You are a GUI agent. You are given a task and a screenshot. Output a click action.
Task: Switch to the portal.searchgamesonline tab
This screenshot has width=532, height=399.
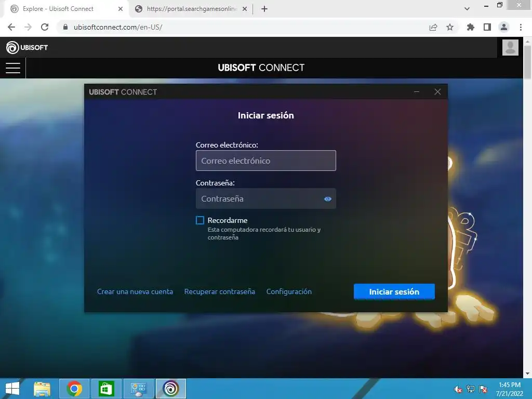click(x=190, y=9)
